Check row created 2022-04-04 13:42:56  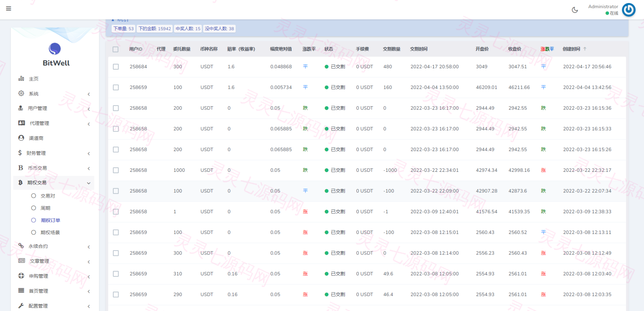pos(116,87)
